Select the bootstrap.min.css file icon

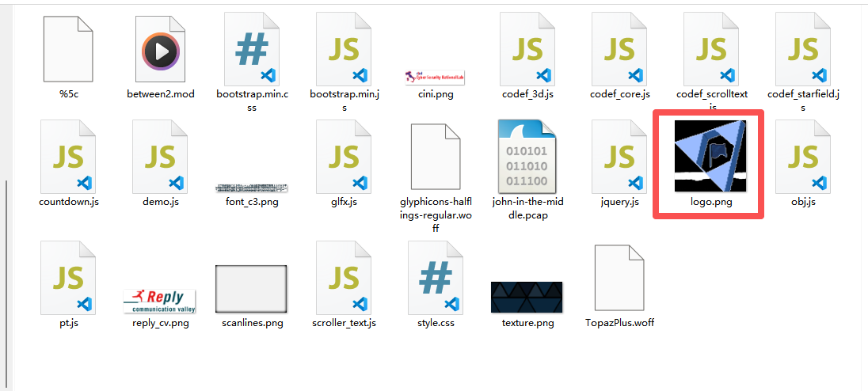[x=252, y=48]
